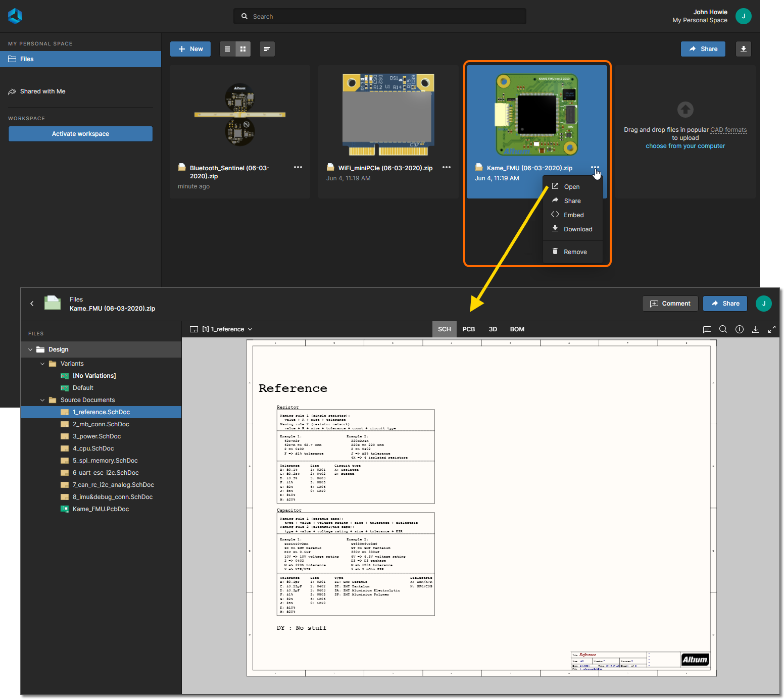The image size is (784, 699).
Task: Open more options for Bluetooth_Sentinel file
Action: [298, 167]
